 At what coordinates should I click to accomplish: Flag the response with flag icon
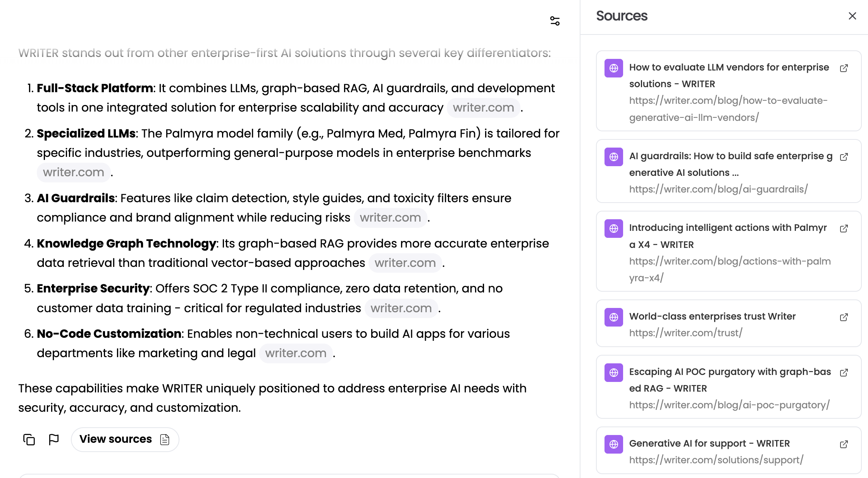pos(54,440)
